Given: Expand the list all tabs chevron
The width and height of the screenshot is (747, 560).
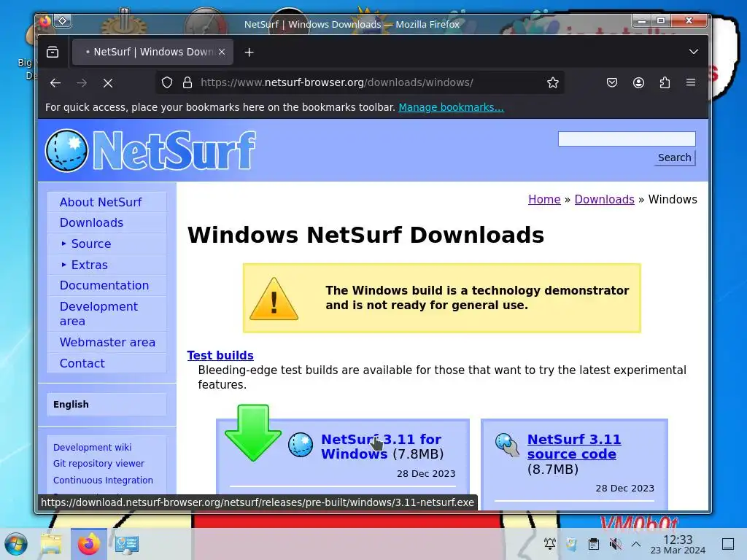Looking at the screenshot, I should [694, 52].
